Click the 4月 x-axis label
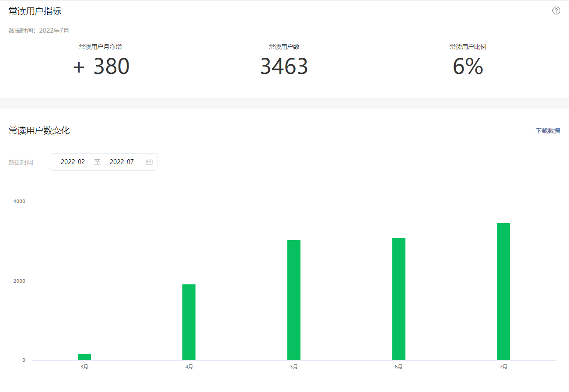 tap(189, 367)
